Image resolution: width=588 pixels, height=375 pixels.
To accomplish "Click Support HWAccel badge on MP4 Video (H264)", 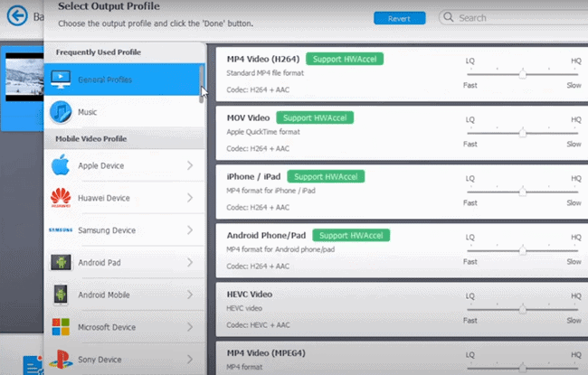I will pyautogui.click(x=345, y=59).
